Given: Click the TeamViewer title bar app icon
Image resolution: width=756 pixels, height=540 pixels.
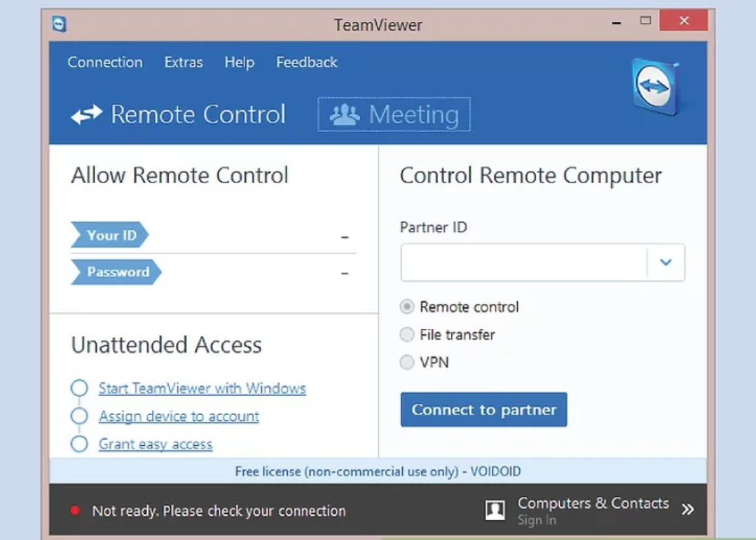Looking at the screenshot, I should [x=60, y=24].
